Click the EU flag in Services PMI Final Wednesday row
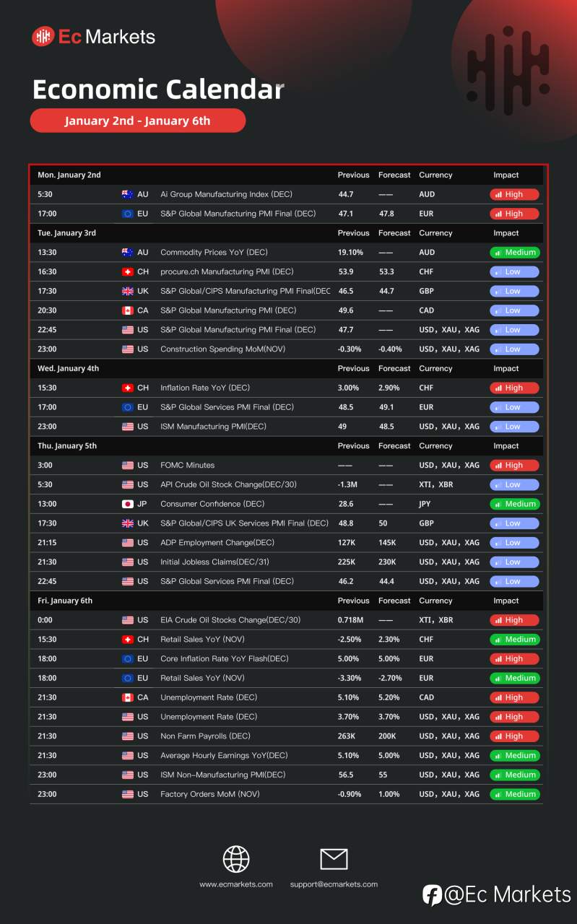577x924 pixels. (128, 407)
